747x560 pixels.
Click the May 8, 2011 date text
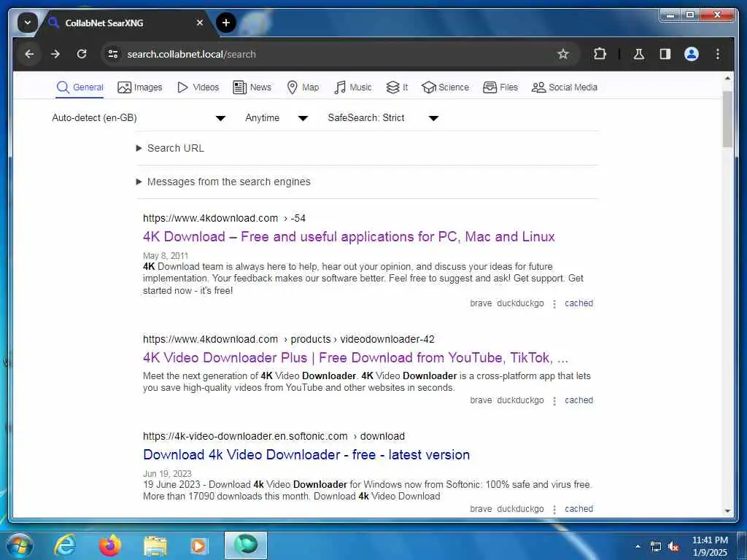(x=166, y=256)
